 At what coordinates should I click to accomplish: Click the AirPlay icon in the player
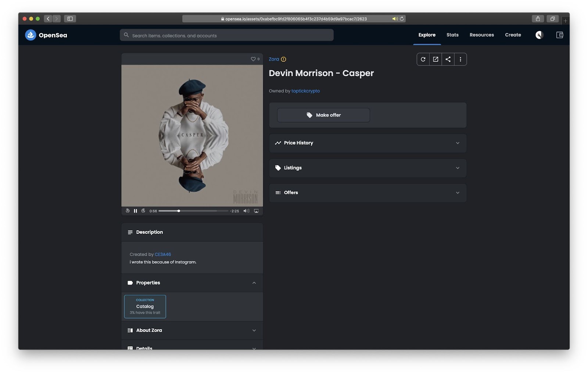tap(256, 211)
